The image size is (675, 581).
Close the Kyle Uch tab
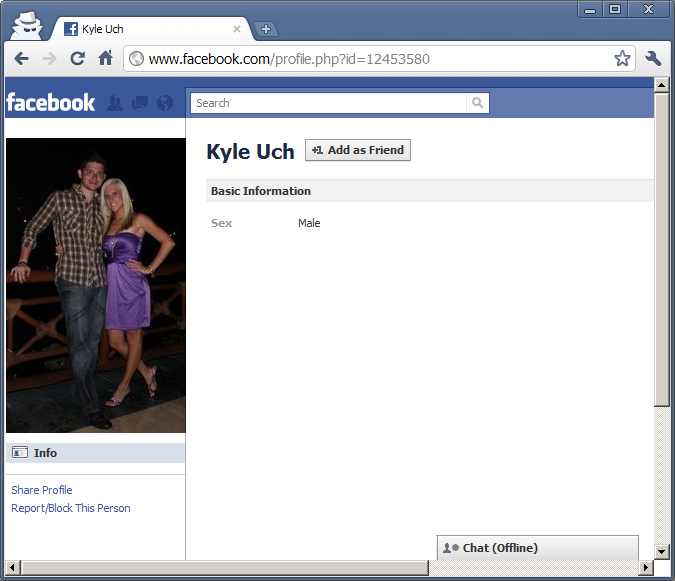coord(237,29)
